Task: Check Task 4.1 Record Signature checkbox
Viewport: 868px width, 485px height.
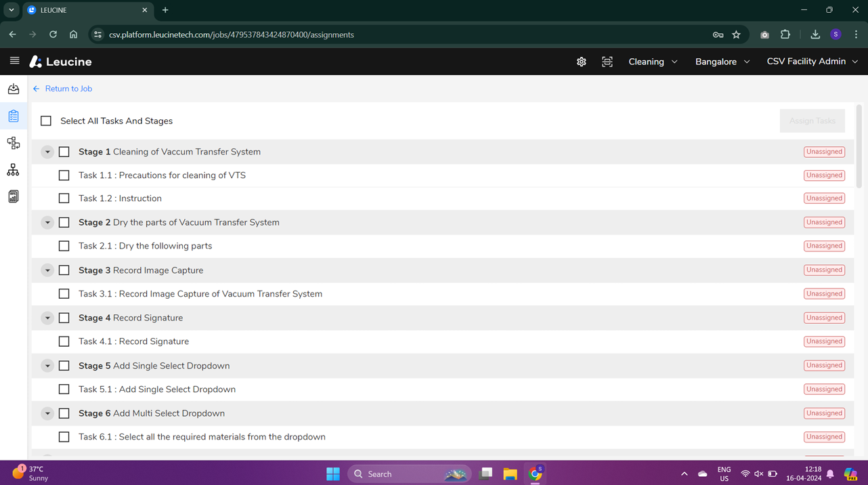Action: coord(64,341)
